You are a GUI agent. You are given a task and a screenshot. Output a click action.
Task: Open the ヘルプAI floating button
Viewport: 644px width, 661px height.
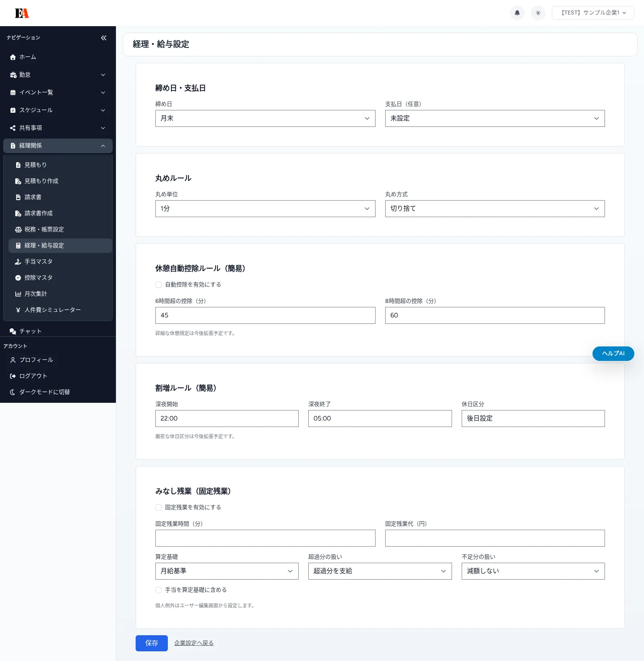tap(613, 354)
